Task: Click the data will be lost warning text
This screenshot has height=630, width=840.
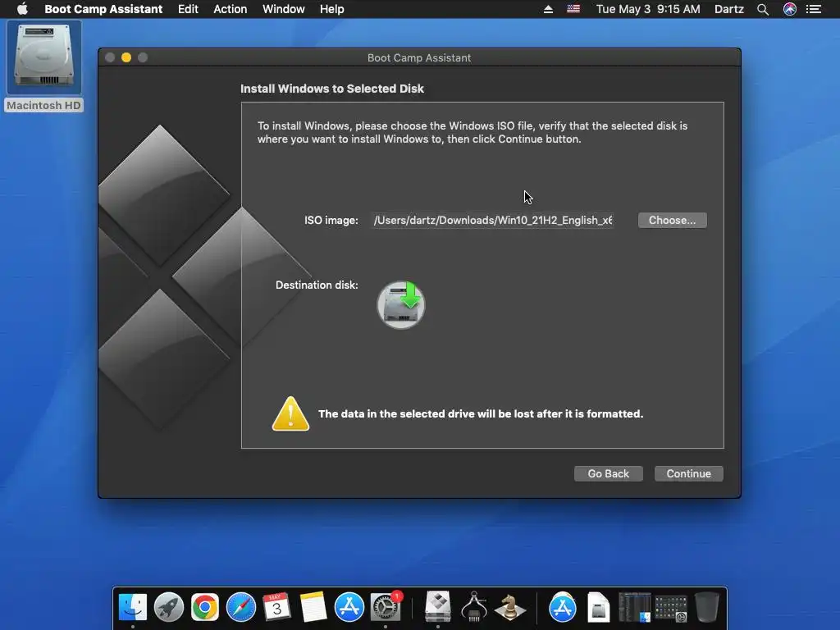Action: tap(481, 413)
